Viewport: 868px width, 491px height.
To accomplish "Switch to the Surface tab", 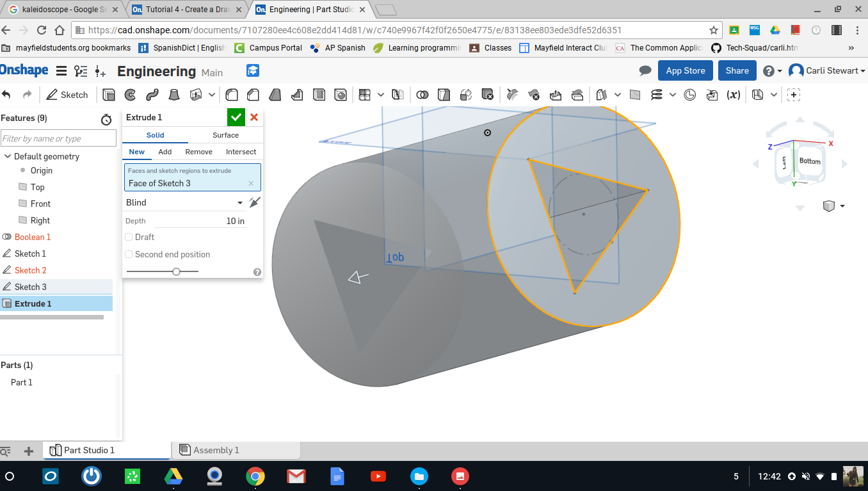I will pyautogui.click(x=225, y=135).
